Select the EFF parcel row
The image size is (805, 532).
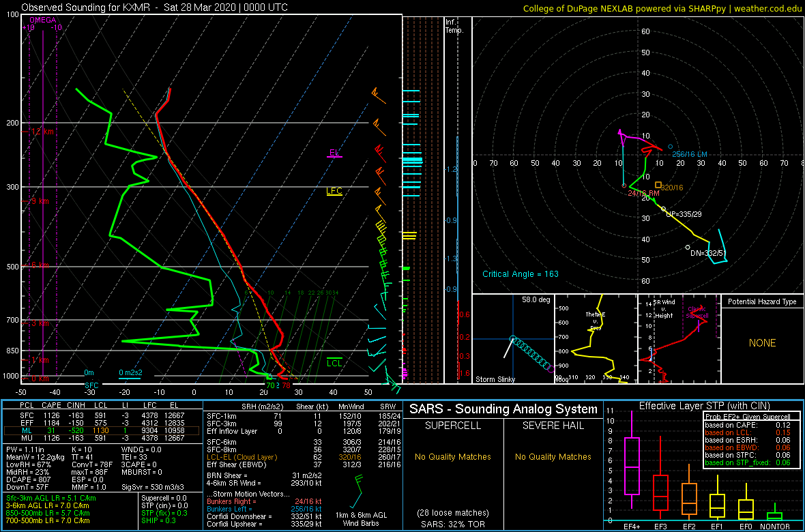[x=102, y=424]
